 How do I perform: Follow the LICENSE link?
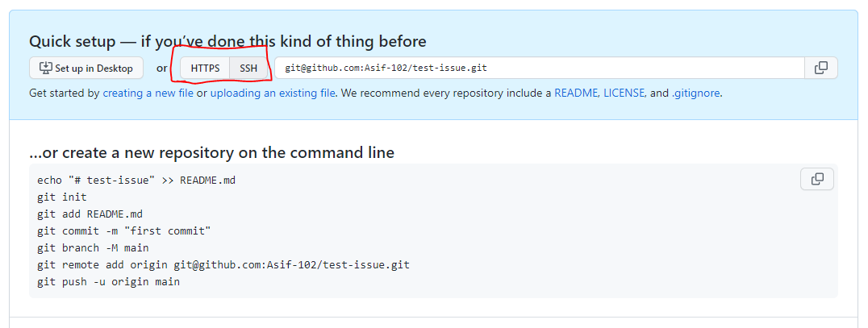click(x=624, y=93)
